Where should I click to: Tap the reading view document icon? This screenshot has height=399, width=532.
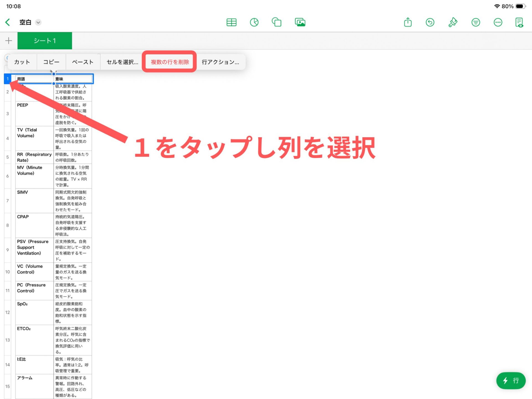pyautogui.click(x=519, y=22)
